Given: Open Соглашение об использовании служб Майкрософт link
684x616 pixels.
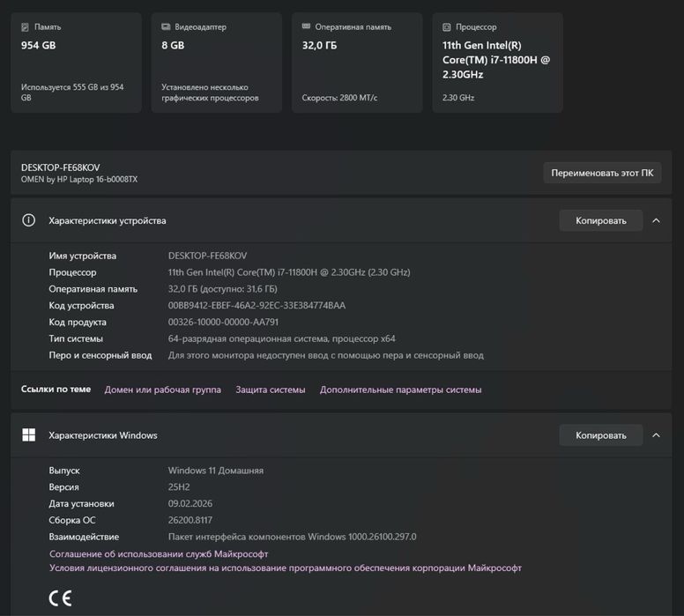Looking at the screenshot, I should pyautogui.click(x=159, y=554).
